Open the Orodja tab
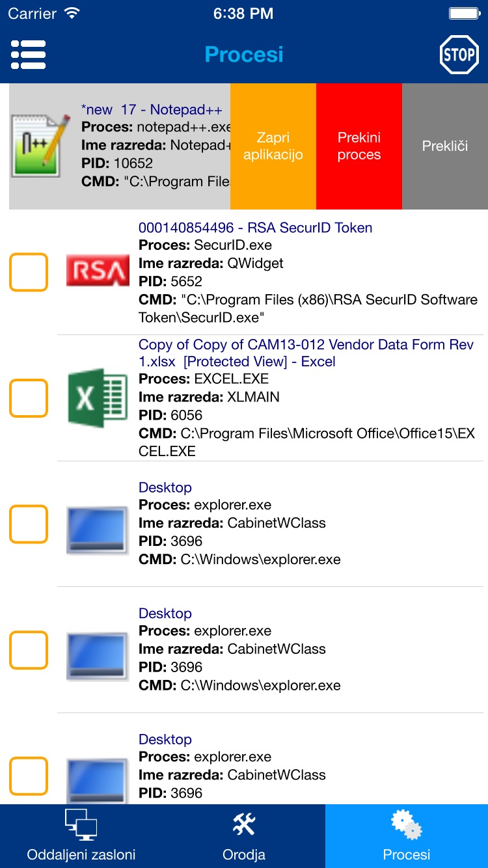Screen dimensions: 488x868 point(244,836)
